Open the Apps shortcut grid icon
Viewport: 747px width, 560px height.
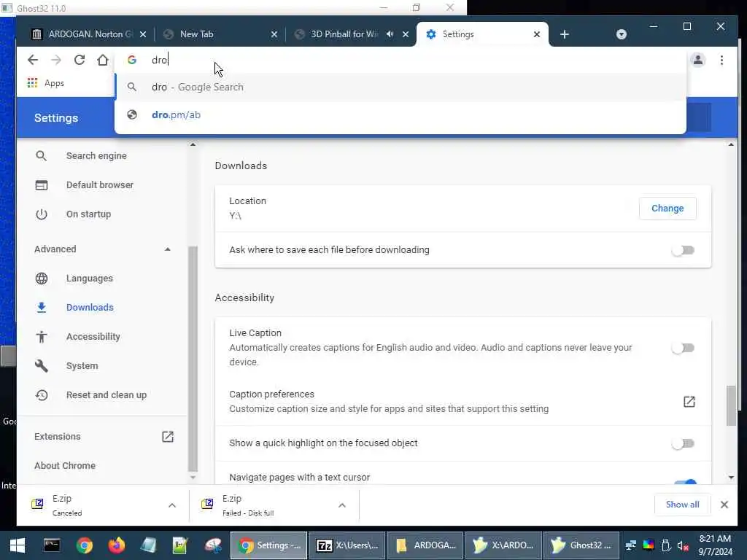[32, 83]
